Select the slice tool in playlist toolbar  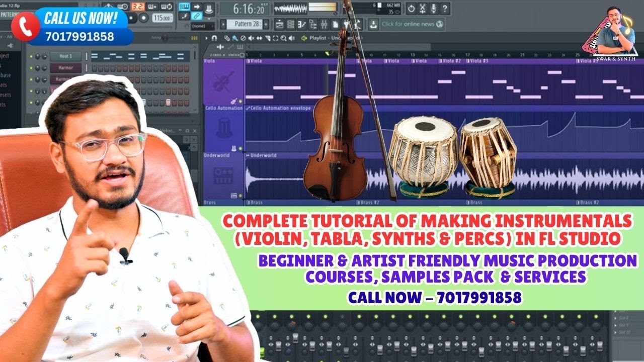click(x=267, y=38)
